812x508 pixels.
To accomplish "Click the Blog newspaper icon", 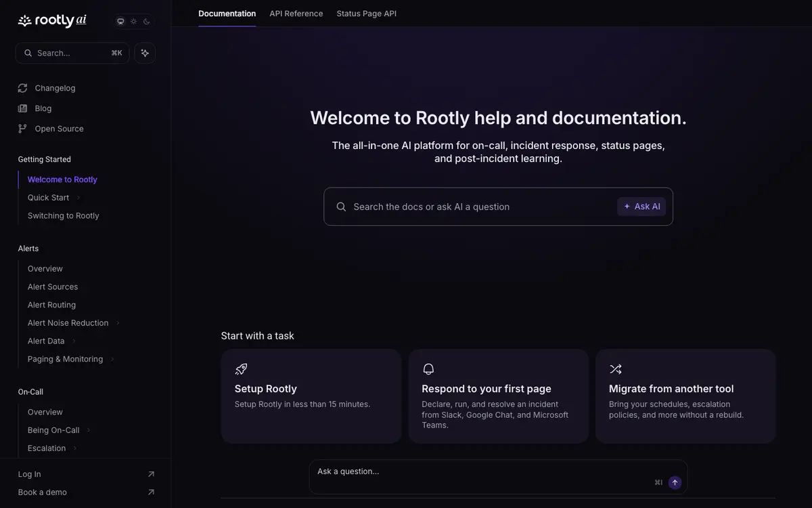I will click(x=23, y=108).
